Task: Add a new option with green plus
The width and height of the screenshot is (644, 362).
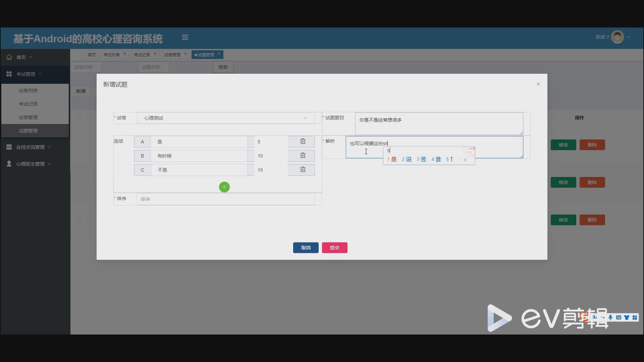Action: [x=224, y=187]
